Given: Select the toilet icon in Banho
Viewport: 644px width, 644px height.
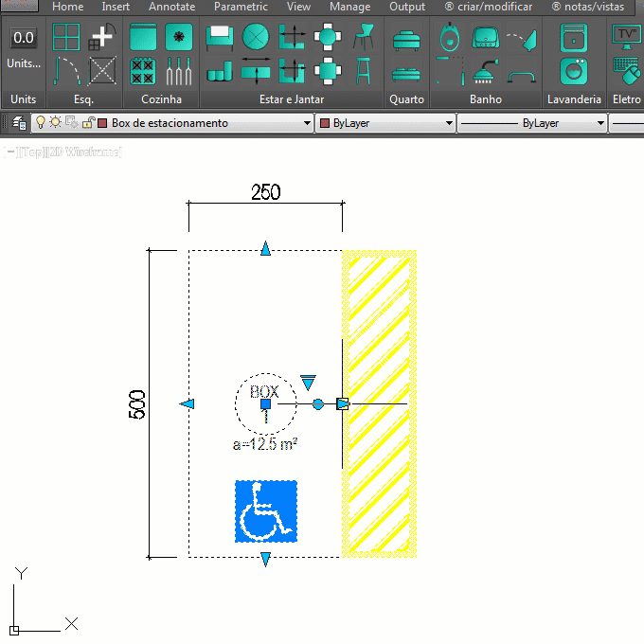Looking at the screenshot, I should click(x=449, y=38).
